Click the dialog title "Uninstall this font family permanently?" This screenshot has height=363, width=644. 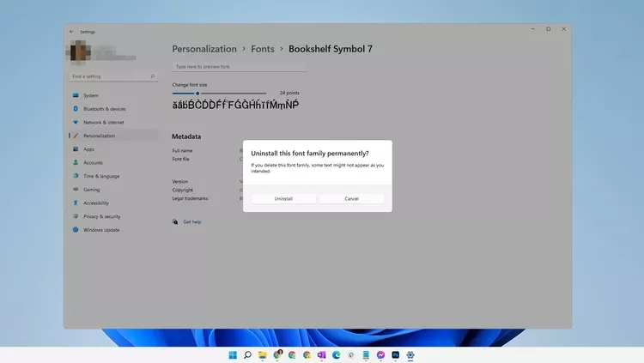310,153
